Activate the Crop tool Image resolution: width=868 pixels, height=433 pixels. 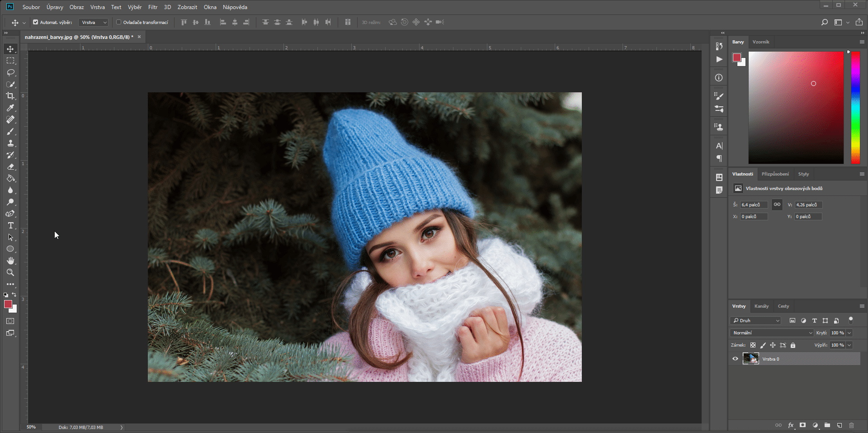click(10, 96)
